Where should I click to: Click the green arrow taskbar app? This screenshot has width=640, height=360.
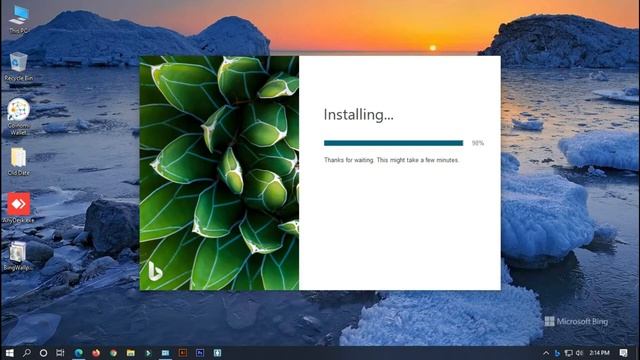148,353
